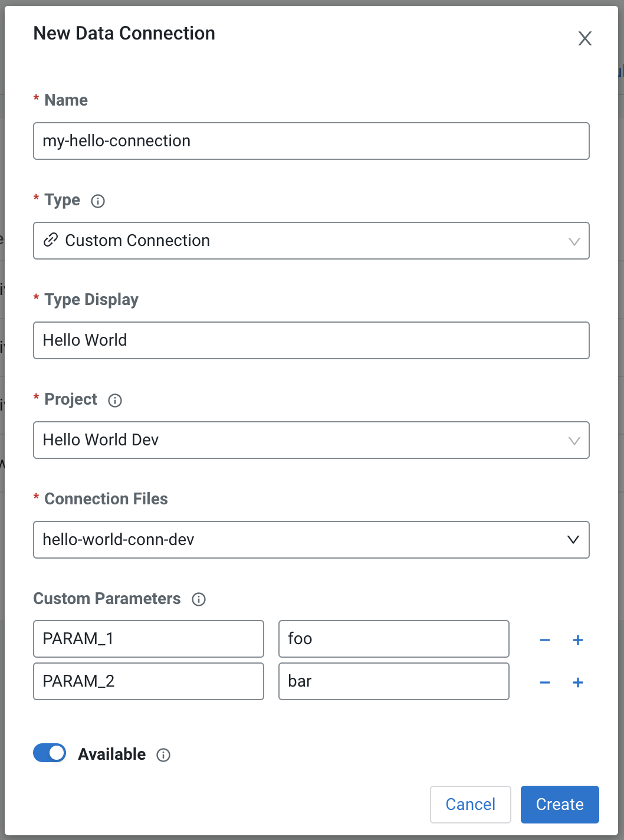Remove the PARAM_1 row with minus icon
624x840 pixels.
coord(545,640)
